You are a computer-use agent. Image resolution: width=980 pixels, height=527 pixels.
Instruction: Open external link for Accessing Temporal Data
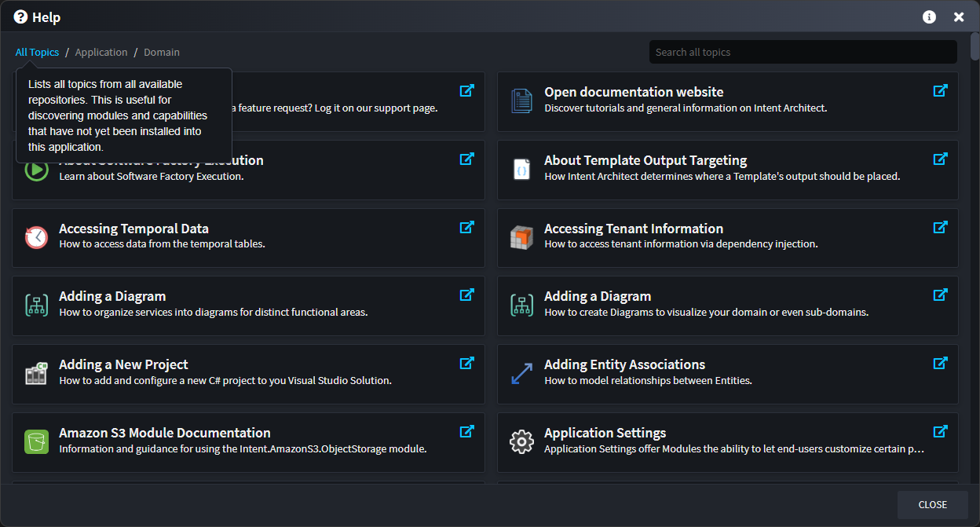pyautogui.click(x=466, y=228)
